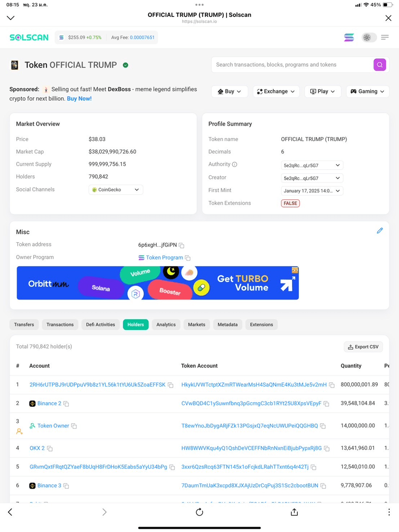Switch to the Transfers tab
Image resolution: width=399 pixels, height=532 pixels.
click(x=24, y=324)
